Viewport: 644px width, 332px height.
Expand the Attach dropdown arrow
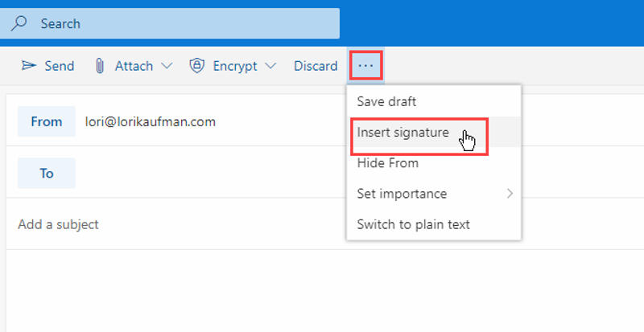tap(167, 66)
